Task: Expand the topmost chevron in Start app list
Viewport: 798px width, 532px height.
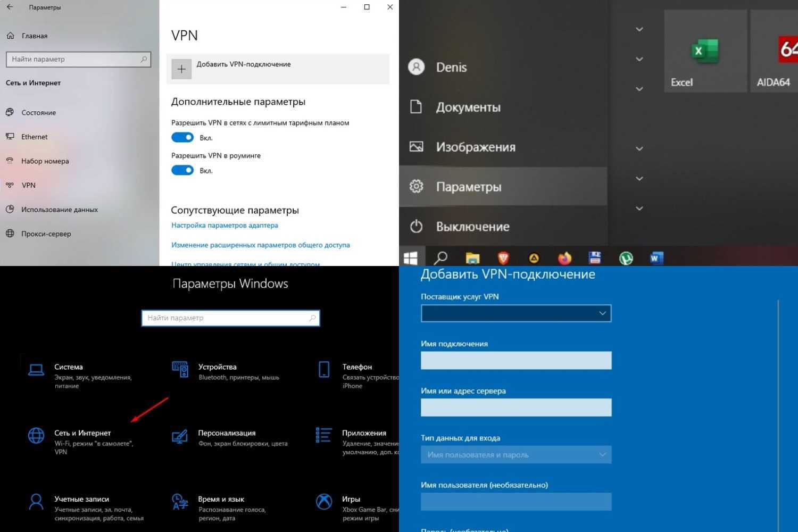Action: pos(639,29)
